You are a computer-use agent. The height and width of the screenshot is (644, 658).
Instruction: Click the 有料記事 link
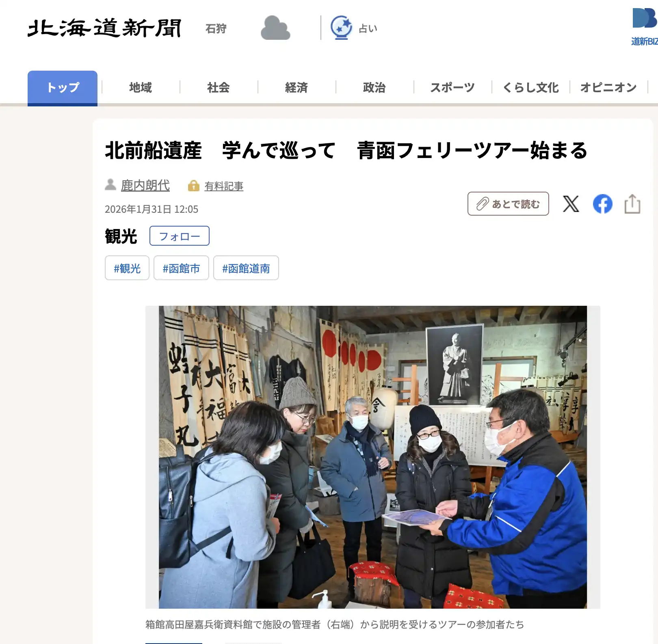[x=224, y=186]
